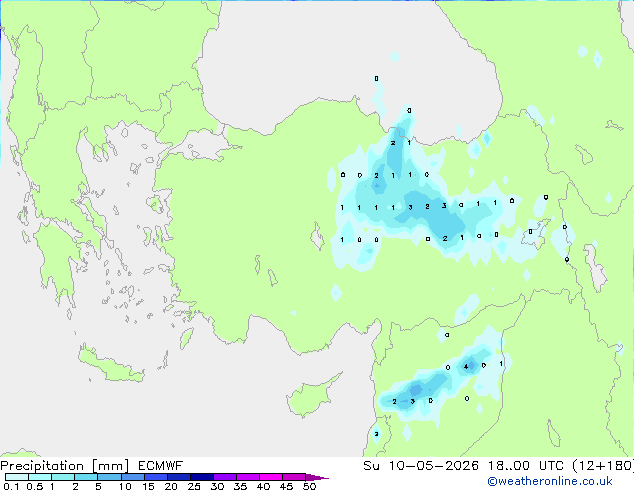Click the 20–25 mm legend color swatch
The image size is (634, 490).
(x=178, y=477)
